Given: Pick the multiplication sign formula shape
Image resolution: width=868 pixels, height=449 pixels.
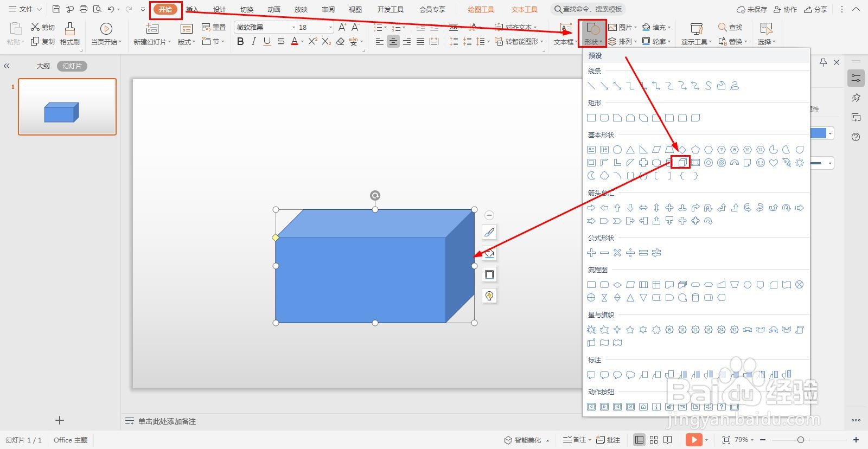Looking at the screenshot, I should [617, 253].
